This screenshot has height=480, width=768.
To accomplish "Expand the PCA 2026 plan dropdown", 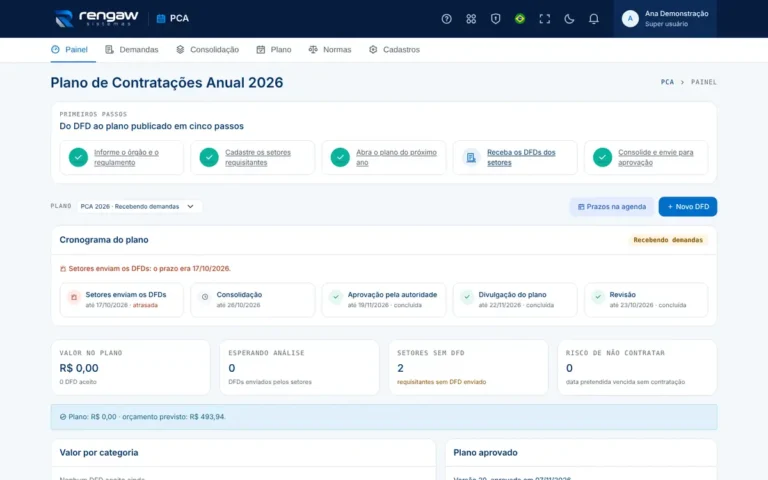I will pyautogui.click(x=139, y=206).
